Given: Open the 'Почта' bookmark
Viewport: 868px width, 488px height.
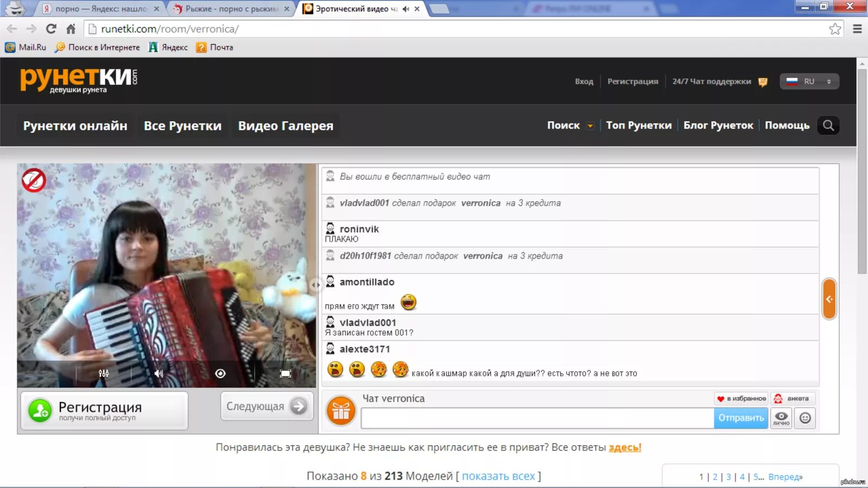Looking at the screenshot, I should pos(215,47).
